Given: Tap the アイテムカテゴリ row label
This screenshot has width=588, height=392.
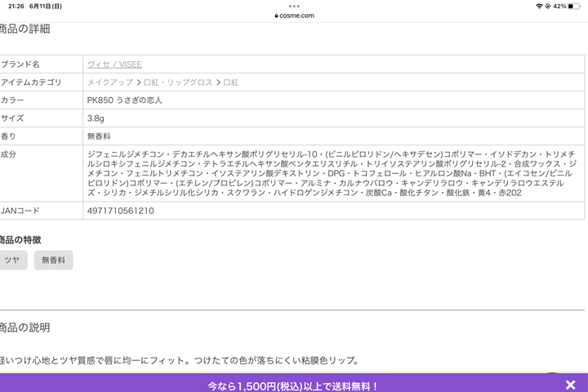Looking at the screenshot, I should 31,82.
